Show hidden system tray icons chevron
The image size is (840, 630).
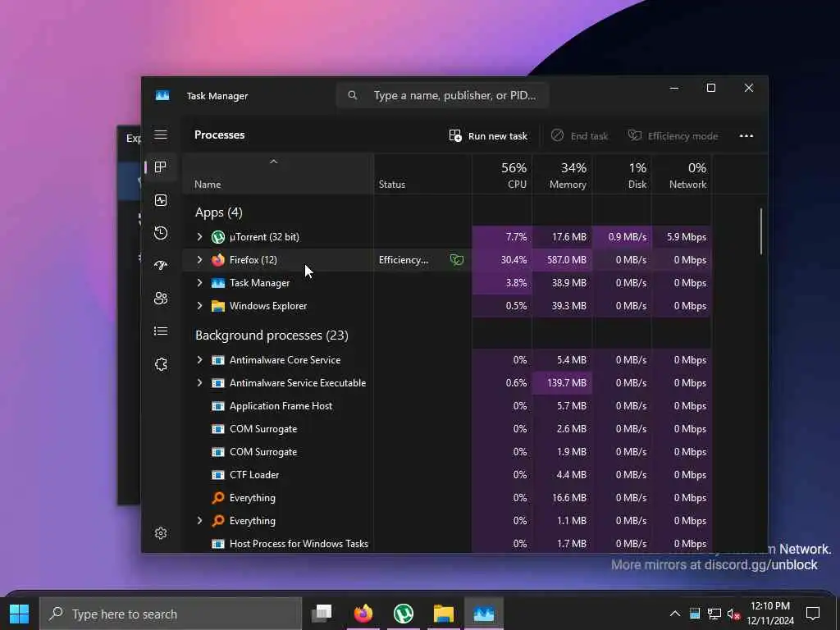(x=675, y=614)
